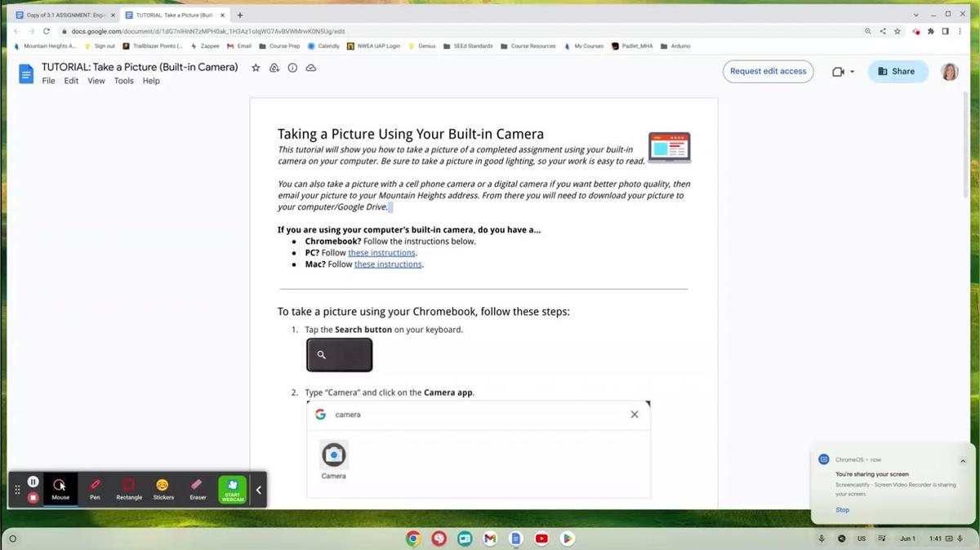Open the zoom magnifier icon in address bar
Image resolution: width=980 pixels, height=550 pixels.
(x=867, y=31)
